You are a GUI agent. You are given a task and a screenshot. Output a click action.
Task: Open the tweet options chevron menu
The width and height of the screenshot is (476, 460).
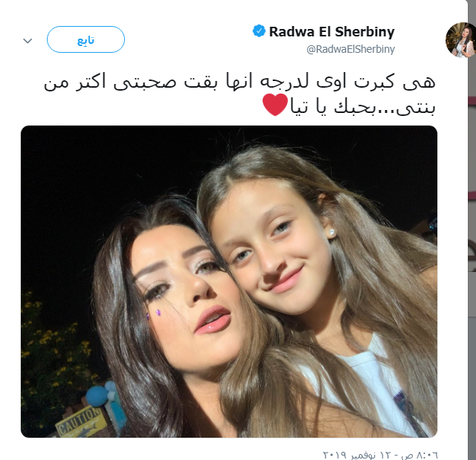click(28, 40)
